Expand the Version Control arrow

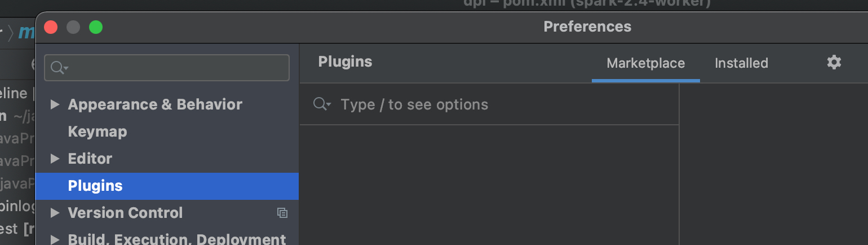(55, 213)
